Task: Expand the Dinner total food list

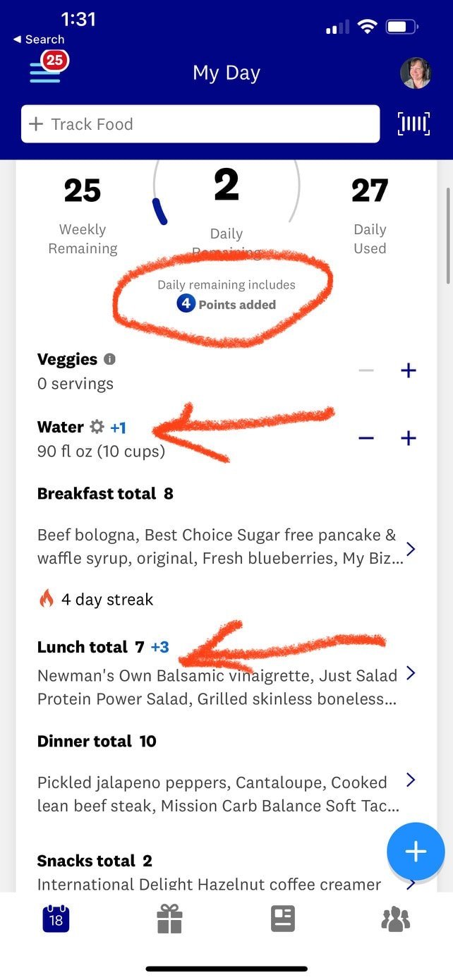Action: click(411, 780)
